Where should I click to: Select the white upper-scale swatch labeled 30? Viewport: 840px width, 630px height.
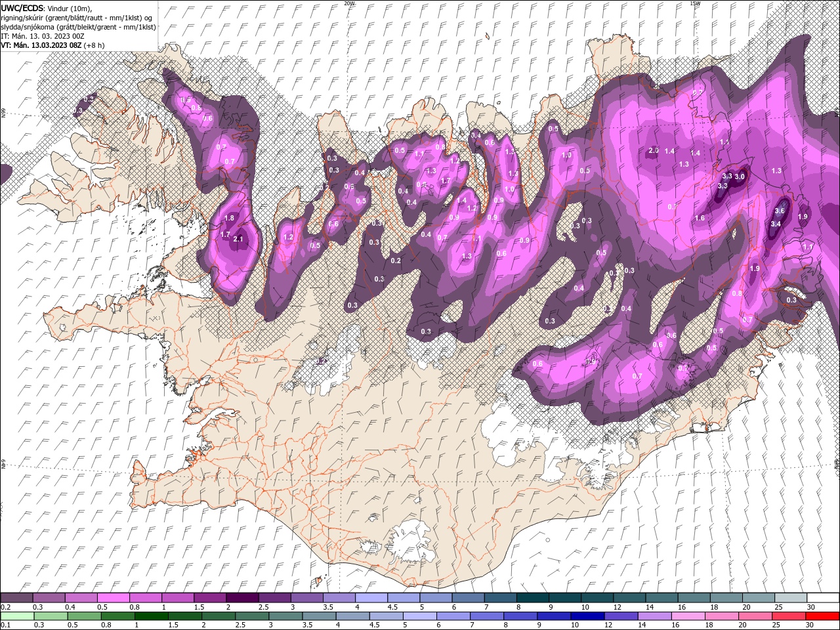(x=823, y=598)
